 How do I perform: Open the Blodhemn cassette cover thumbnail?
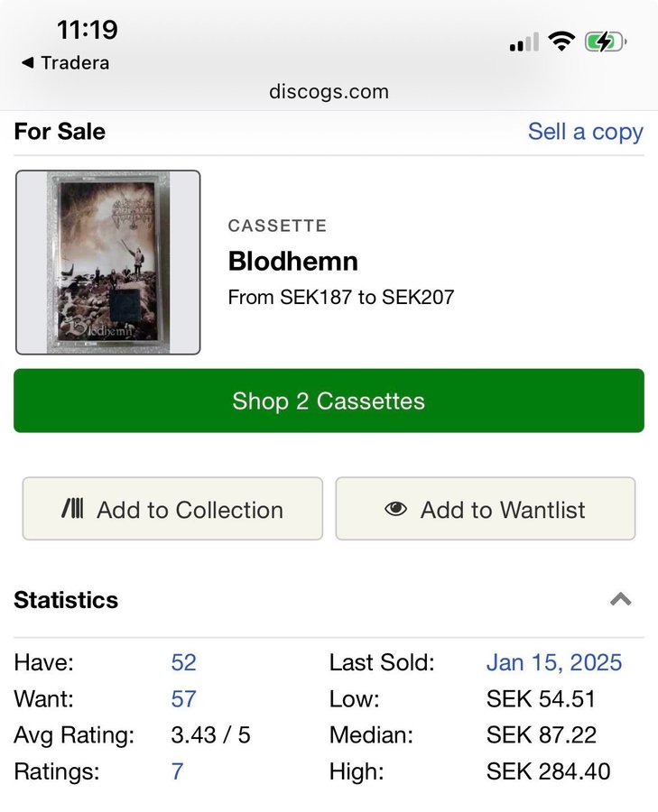tap(108, 263)
